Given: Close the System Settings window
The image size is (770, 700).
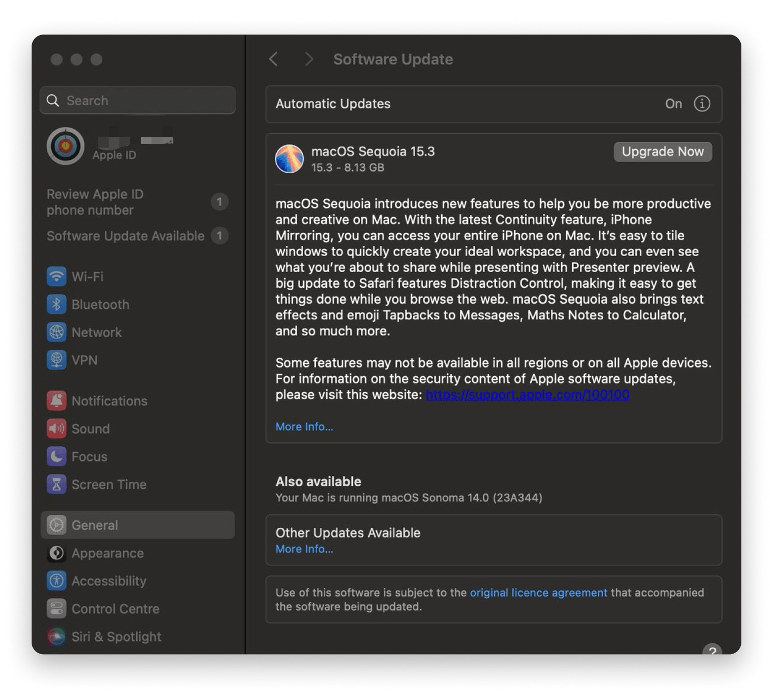Looking at the screenshot, I should coord(57,60).
